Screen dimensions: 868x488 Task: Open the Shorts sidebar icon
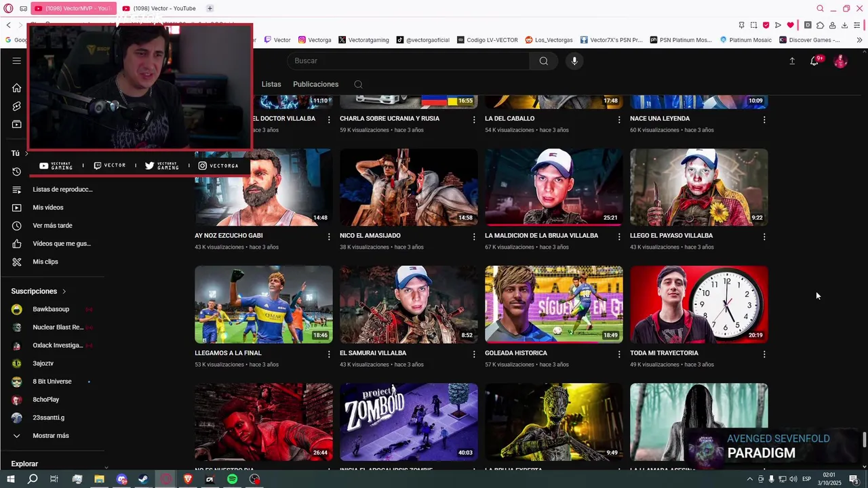click(16, 106)
